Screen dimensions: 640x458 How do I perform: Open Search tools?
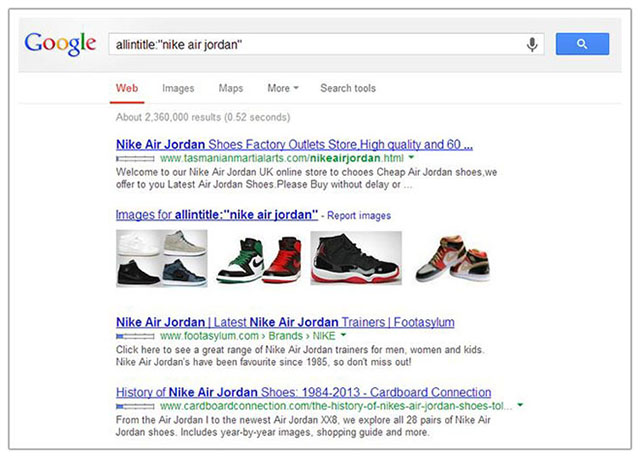(348, 88)
